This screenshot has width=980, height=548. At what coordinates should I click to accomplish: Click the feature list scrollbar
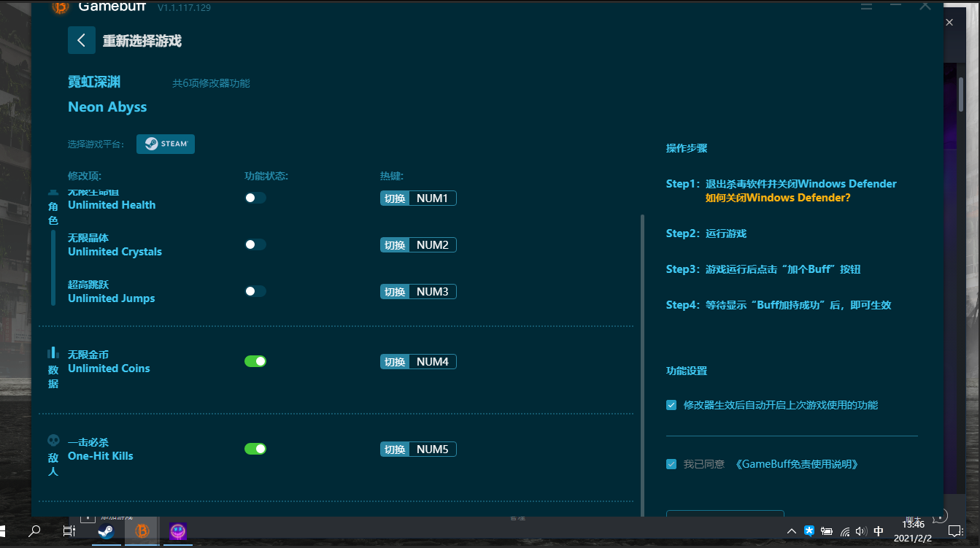pos(643,365)
